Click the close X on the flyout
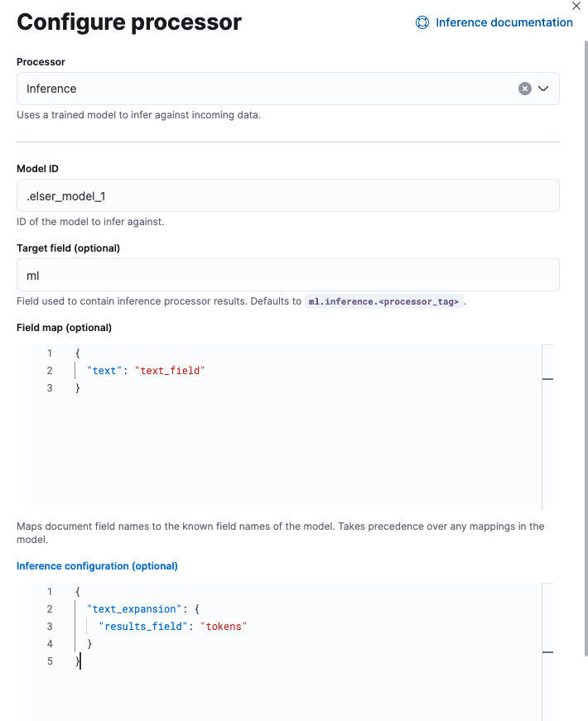 click(576, 7)
